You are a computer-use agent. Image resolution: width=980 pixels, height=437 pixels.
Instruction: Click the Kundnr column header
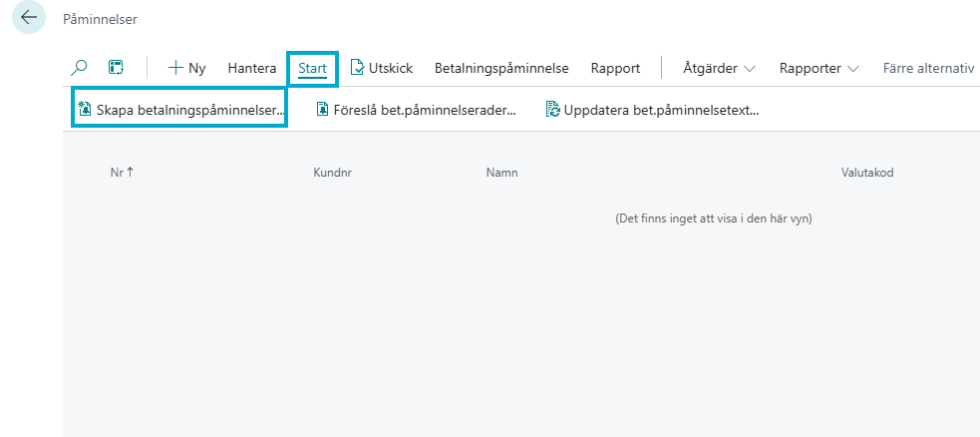coord(333,173)
